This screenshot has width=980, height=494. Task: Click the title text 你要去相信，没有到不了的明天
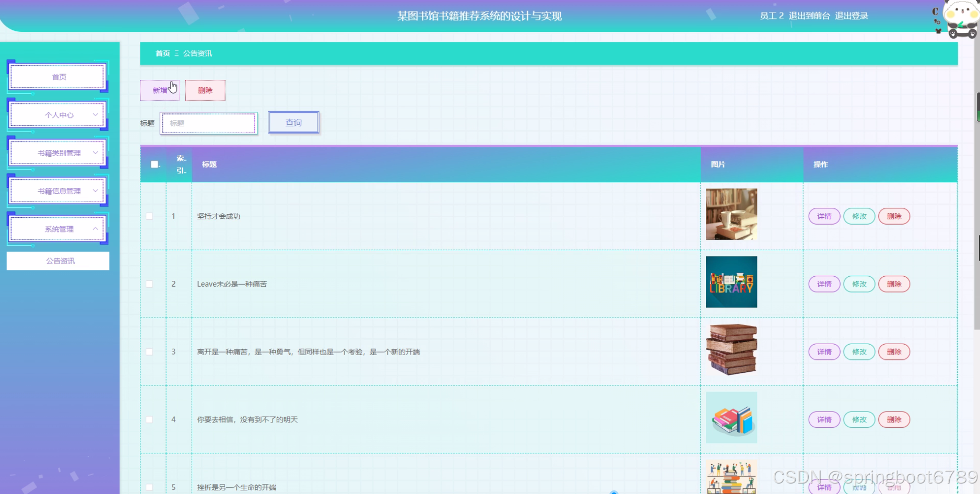(x=247, y=420)
